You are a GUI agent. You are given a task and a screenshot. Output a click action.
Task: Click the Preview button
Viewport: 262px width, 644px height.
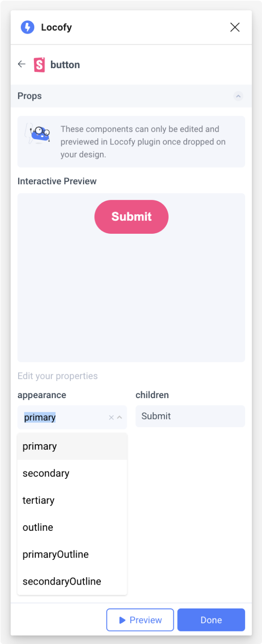point(140,620)
